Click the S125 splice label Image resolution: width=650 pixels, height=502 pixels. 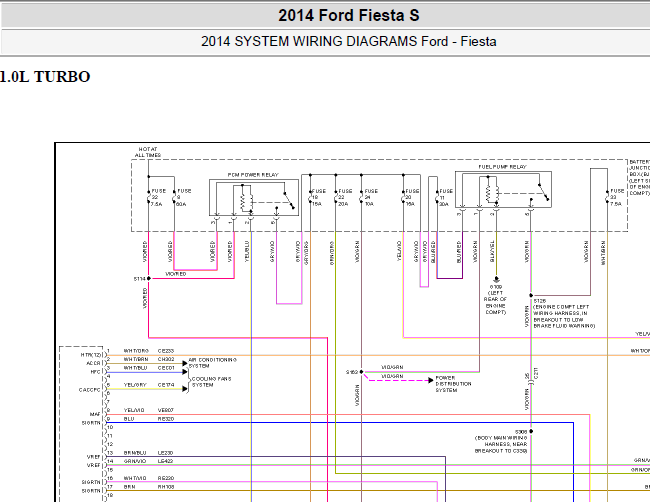pos(540,301)
